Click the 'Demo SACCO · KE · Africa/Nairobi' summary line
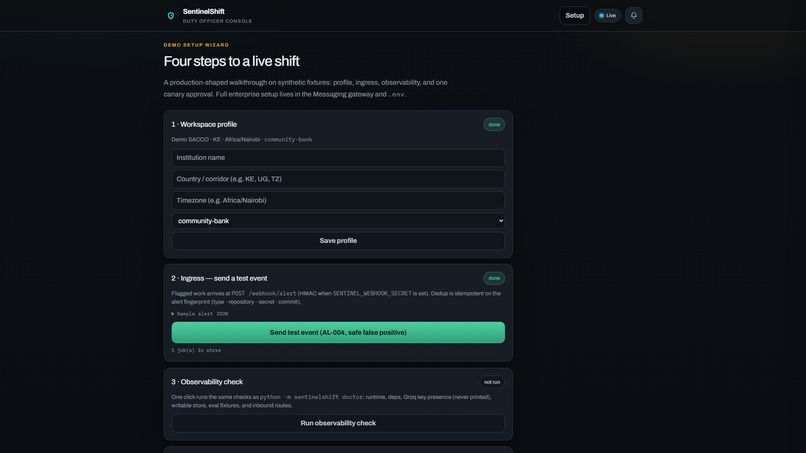 click(x=242, y=139)
